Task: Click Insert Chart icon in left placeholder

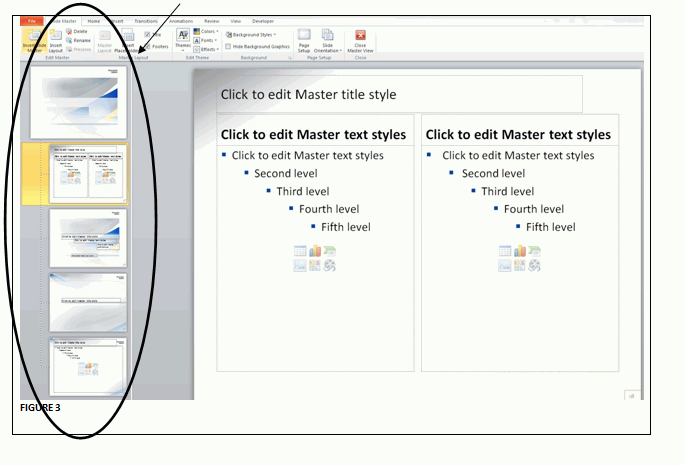Action: click(315, 251)
